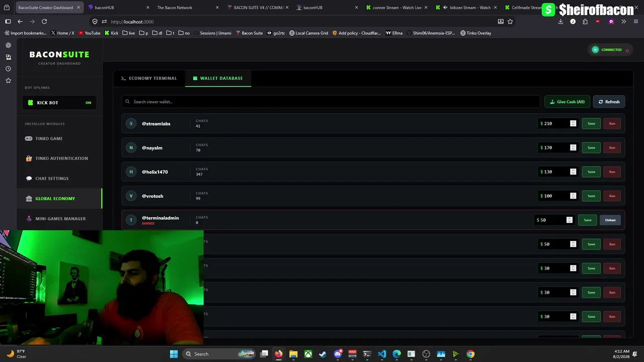
Task: Go back with the browser back arrow
Action: [x=20, y=22]
